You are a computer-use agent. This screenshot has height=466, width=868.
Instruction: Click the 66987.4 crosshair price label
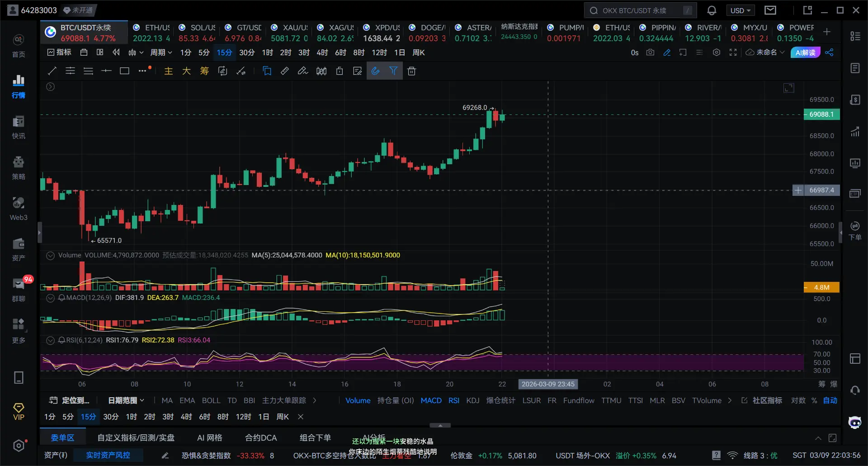pyautogui.click(x=821, y=190)
